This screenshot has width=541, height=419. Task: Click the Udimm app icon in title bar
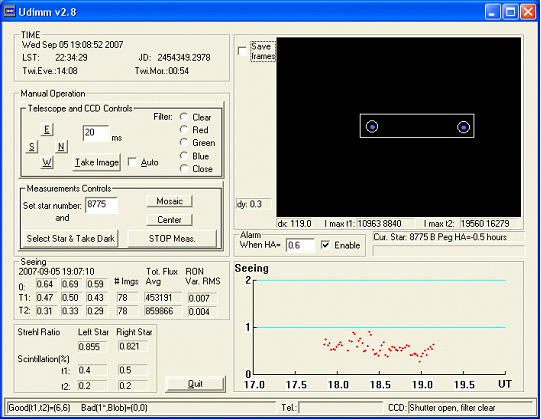(9, 12)
